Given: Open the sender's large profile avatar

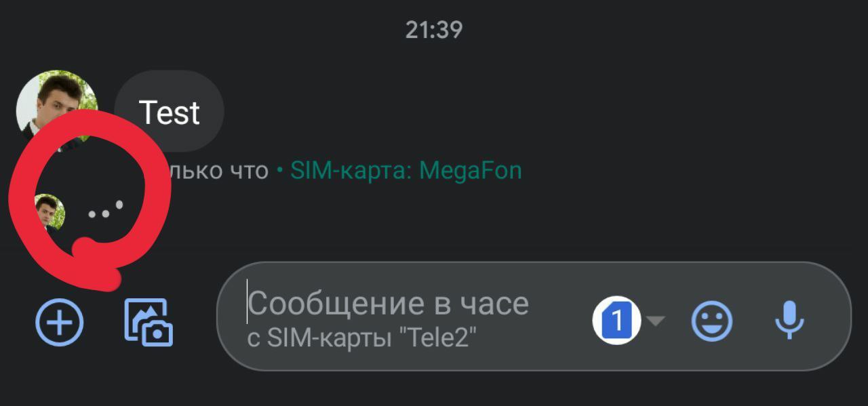Looking at the screenshot, I should click(x=57, y=108).
